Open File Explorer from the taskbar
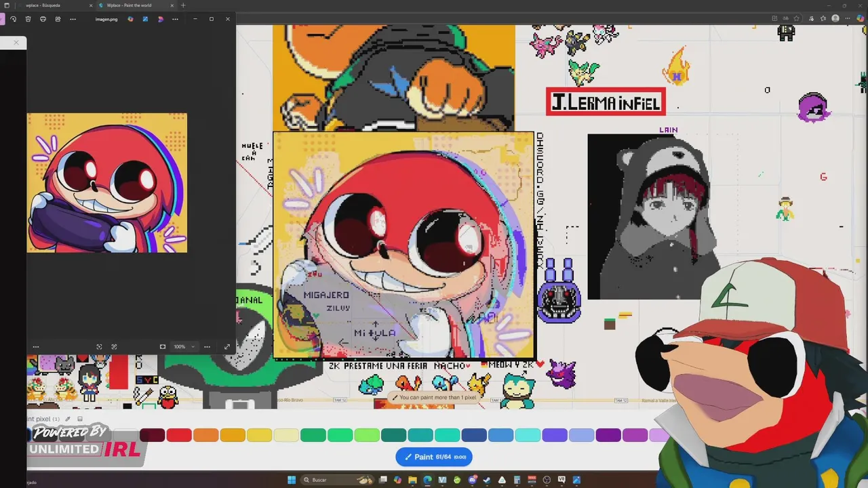The width and height of the screenshot is (868, 488). coord(412,480)
